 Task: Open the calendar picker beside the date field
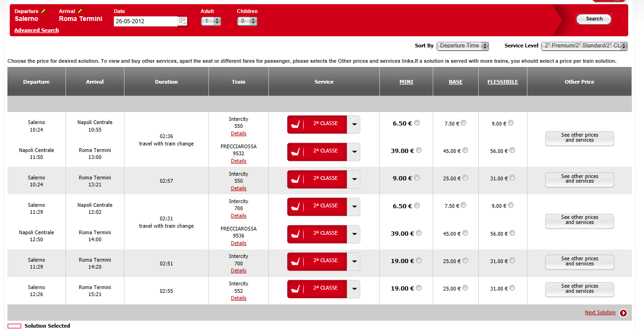pos(182,21)
